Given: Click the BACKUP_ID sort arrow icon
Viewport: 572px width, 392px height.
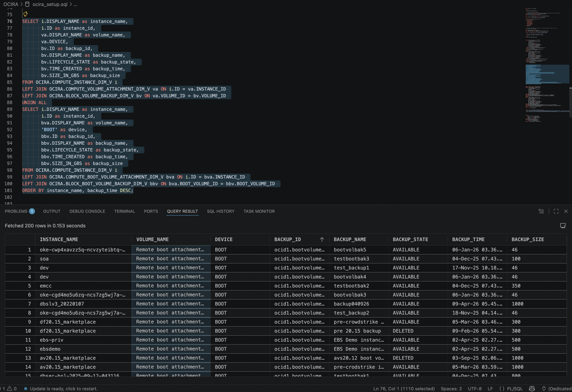Looking at the screenshot, I should pyautogui.click(x=322, y=239).
